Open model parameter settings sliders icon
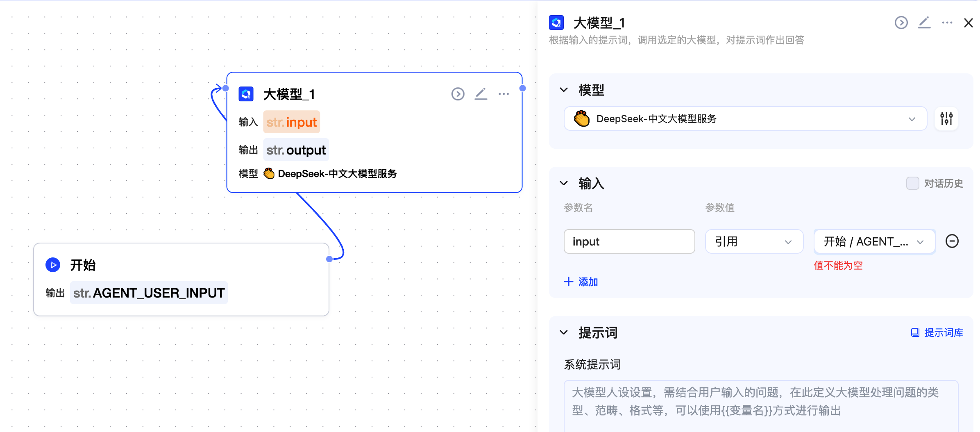 point(946,119)
